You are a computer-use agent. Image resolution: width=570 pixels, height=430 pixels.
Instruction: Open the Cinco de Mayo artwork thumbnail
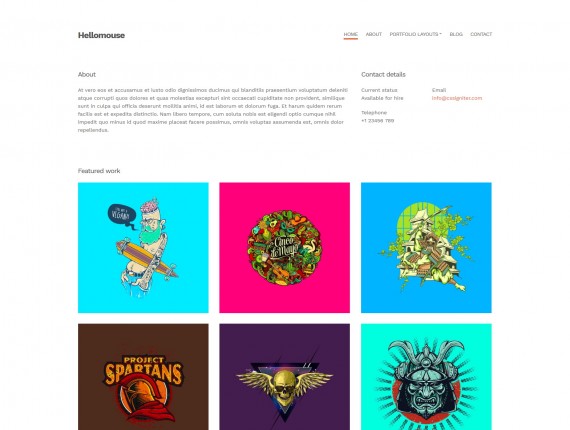pyautogui.click(x=285, y=248)
